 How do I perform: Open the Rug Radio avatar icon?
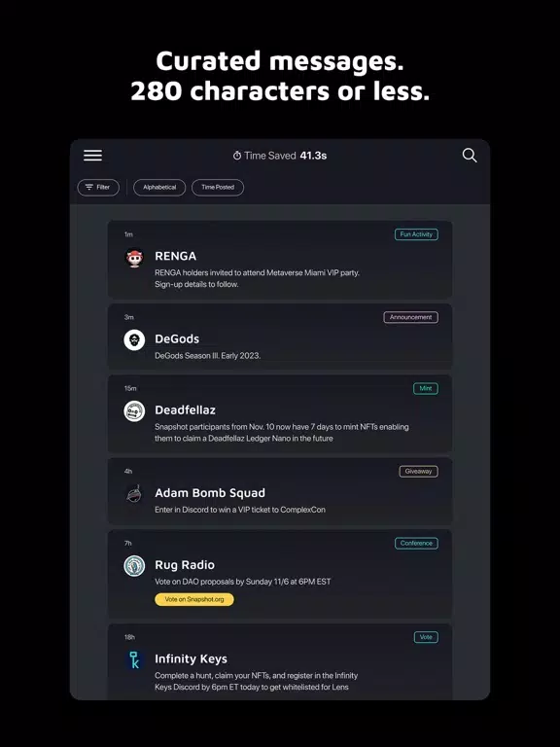point(134,566)
